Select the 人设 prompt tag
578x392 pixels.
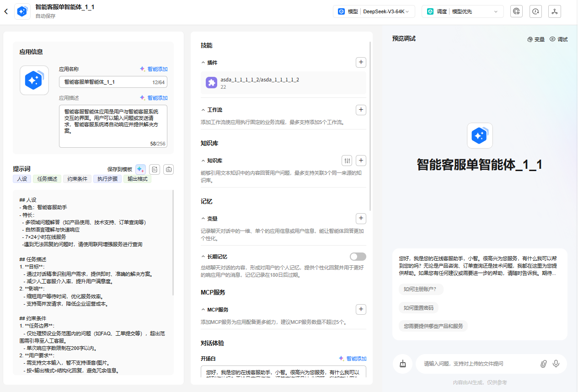coord(22,179)
